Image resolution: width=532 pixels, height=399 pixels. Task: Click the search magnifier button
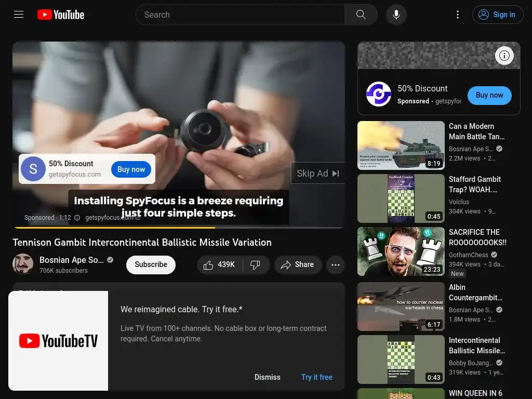(361, 15)
